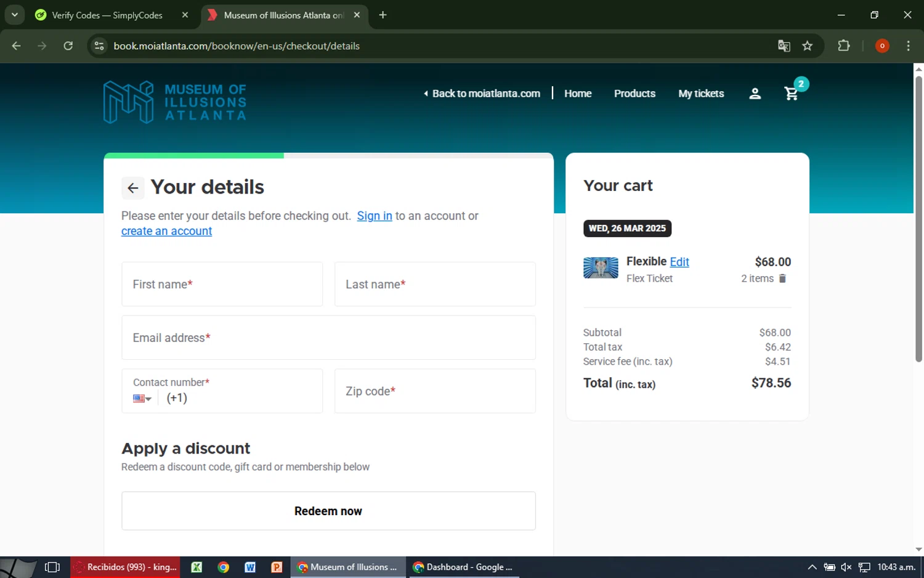Open the Chrome profile avatar
The width and height of the screenshot is (924, 578).
pyautogui.click(x=882, y=46)
